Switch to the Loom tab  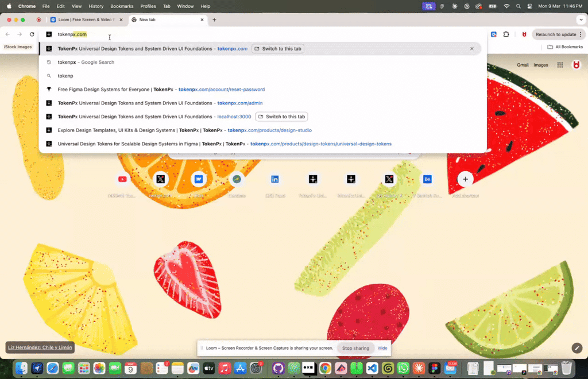click(86, 20)
